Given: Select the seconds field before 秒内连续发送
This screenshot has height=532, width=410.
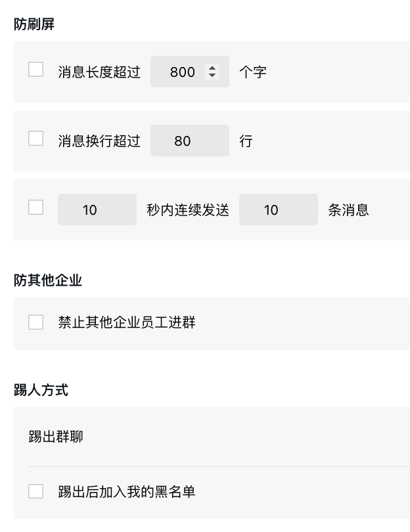Looking at the screenshot, I should click(97, 210).
